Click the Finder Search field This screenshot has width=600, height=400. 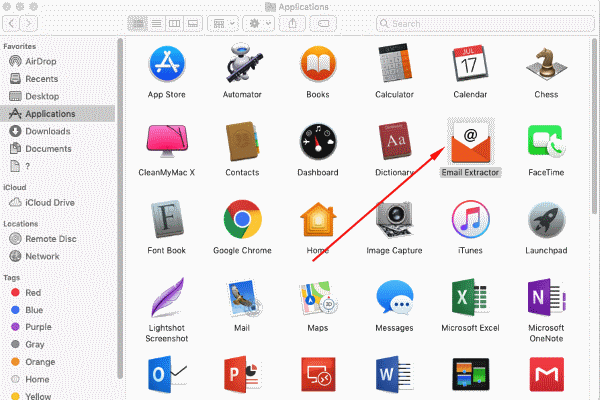[485, 24]
